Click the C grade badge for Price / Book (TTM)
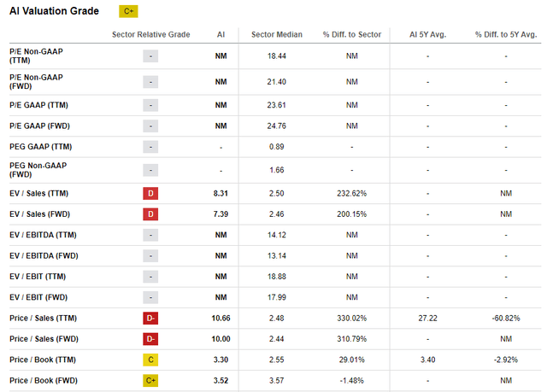 pos(150,360)
